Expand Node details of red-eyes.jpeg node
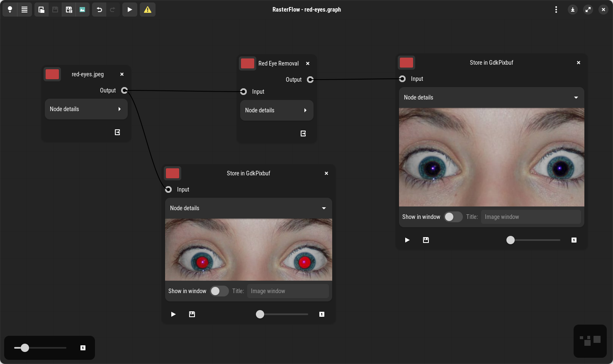 [86, 109]
